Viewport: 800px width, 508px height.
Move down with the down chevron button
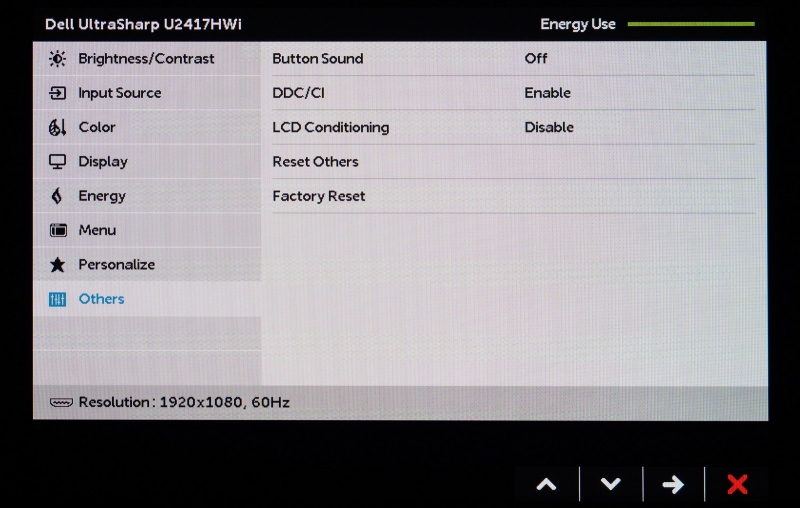[611, 484]
